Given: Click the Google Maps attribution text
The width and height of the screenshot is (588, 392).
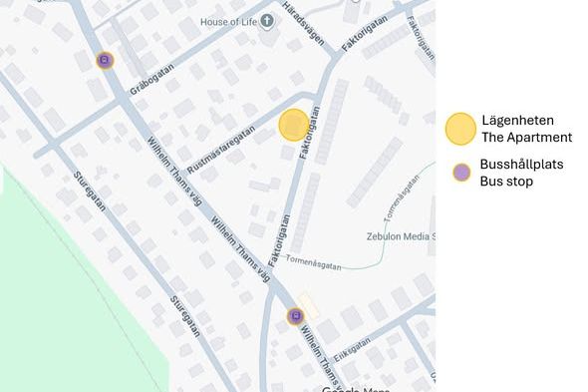Looking at the screenshot, I should [356, 389].
